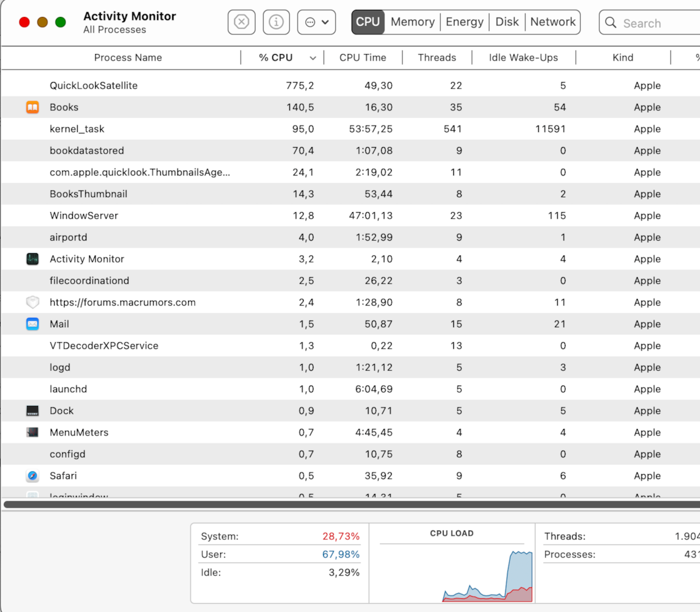Image resolution: width=700 pixels, height=612 pixels.
Task: Select the filecoordinationd process name
Action: (x=90, y=281)
